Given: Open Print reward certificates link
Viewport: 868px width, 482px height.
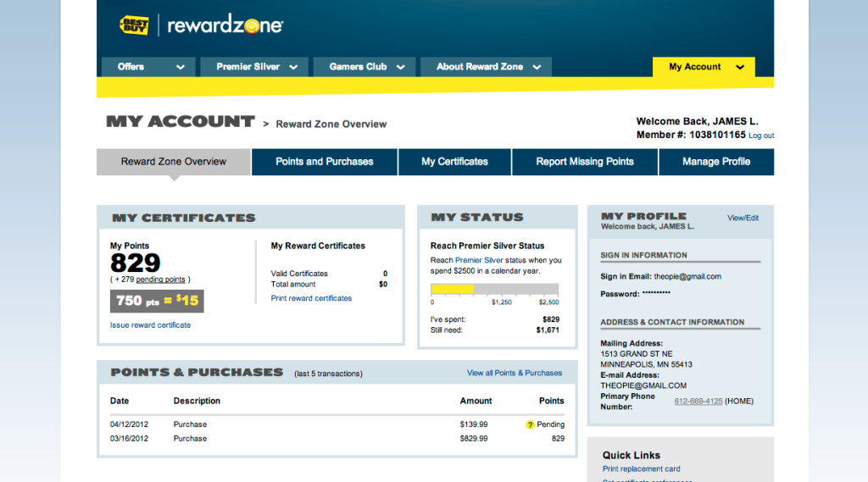Looking at the screenshot, I should 311,298.
